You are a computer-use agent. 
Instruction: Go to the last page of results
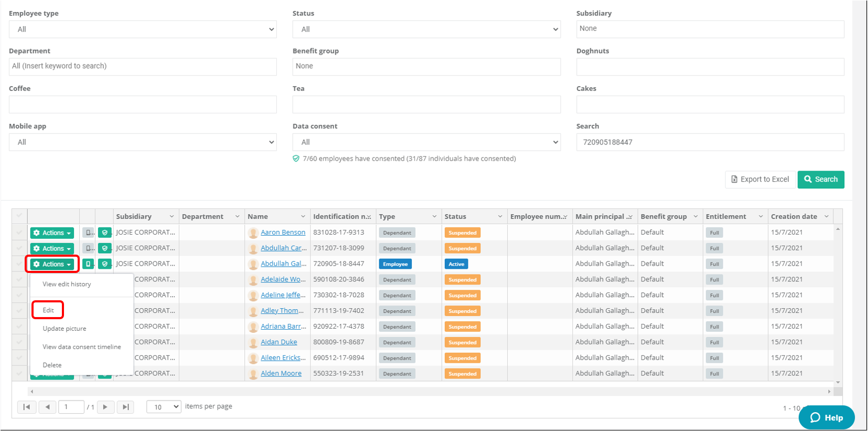(125, 407)
